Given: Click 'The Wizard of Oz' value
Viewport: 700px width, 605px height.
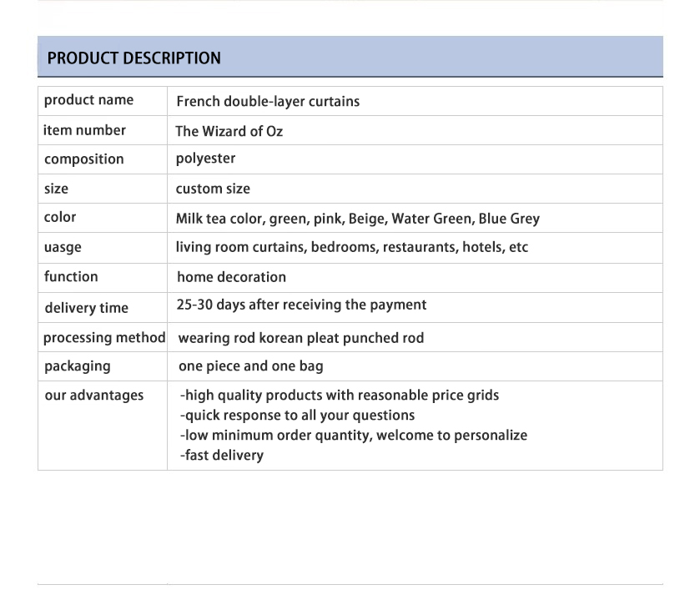Looking at the screenshot, I should click(x=229, y=131).
